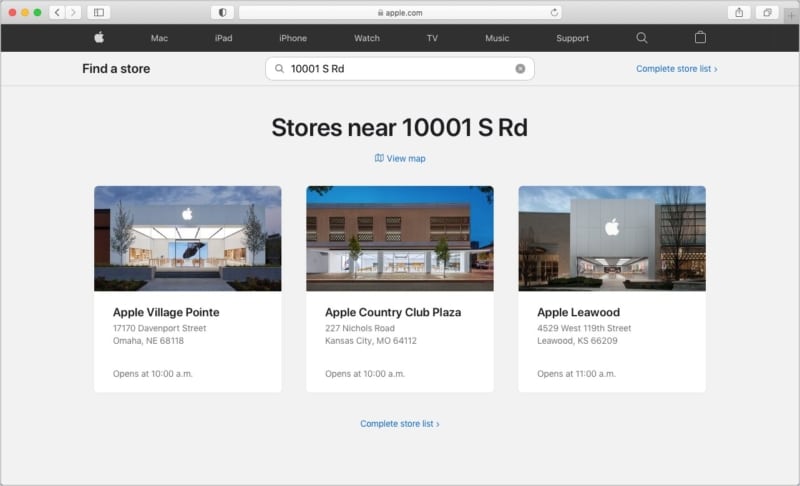Viewport: 800px width, 486px height.
Task: Click Safari's Share button
Action: (739, 12)
